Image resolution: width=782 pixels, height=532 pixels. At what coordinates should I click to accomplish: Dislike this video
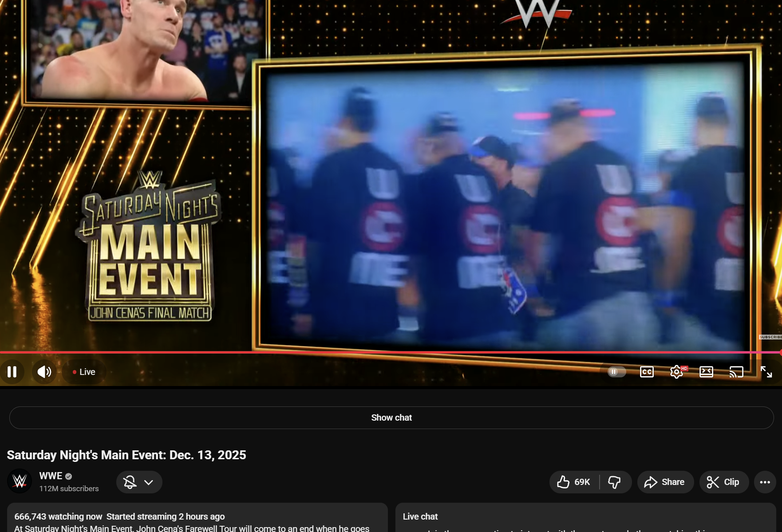click(x=615, y=482)
